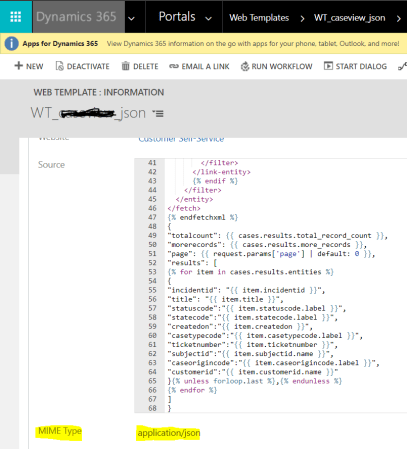This screenshot has width=407, height=449.
Task: Choose START DIALOG command
Action: coord(361,66)
